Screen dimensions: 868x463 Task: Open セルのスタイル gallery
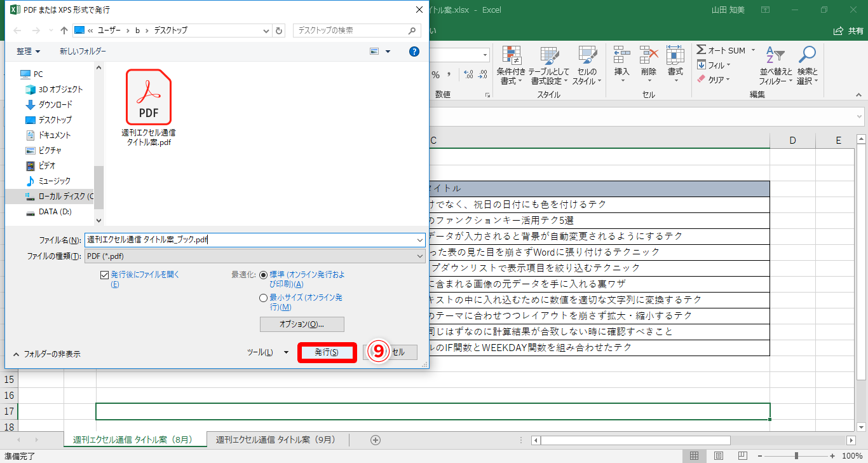coord(587,66)
